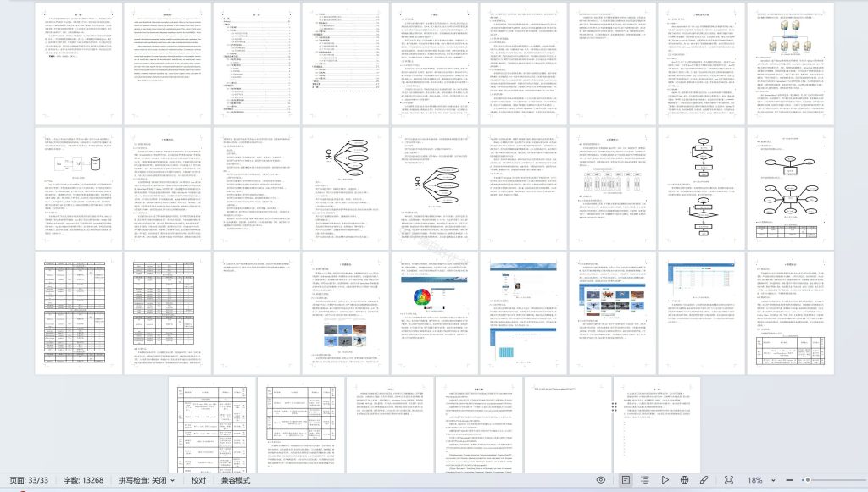Screen dimensions: 868x492
Task: Activate the pen writing mode icon
Action: [x=704, y=480]
